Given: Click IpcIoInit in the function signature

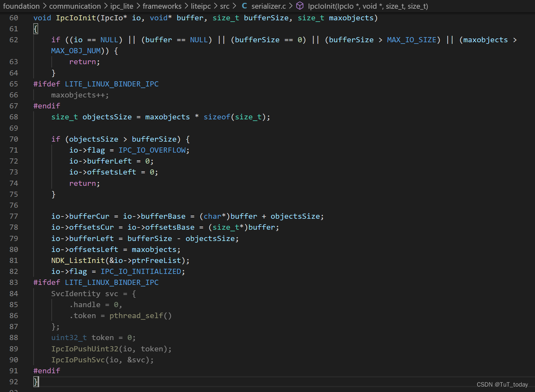Looking at the screenshot, I should tap(76, 18).
